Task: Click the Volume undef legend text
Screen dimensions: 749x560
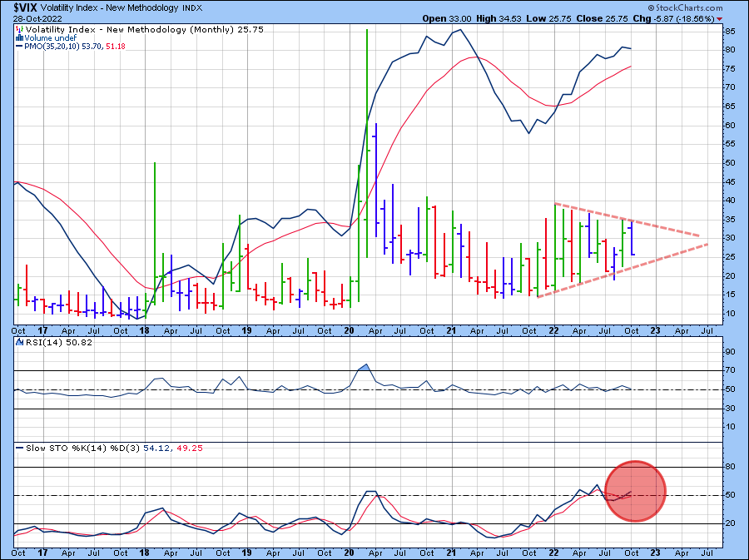Action: pos(52,38)
